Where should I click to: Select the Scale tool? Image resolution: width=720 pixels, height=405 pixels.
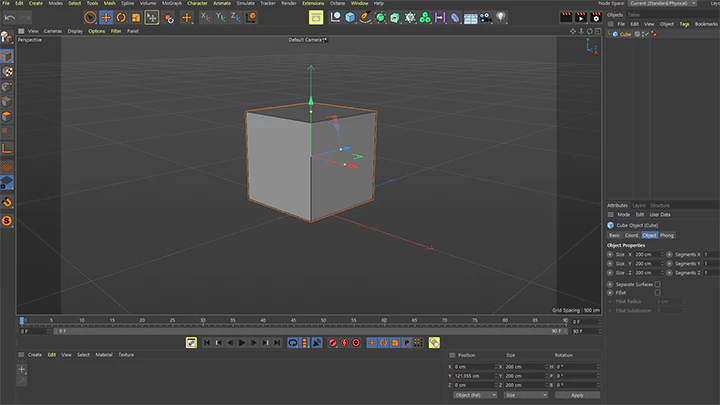[x=136, y=17]
